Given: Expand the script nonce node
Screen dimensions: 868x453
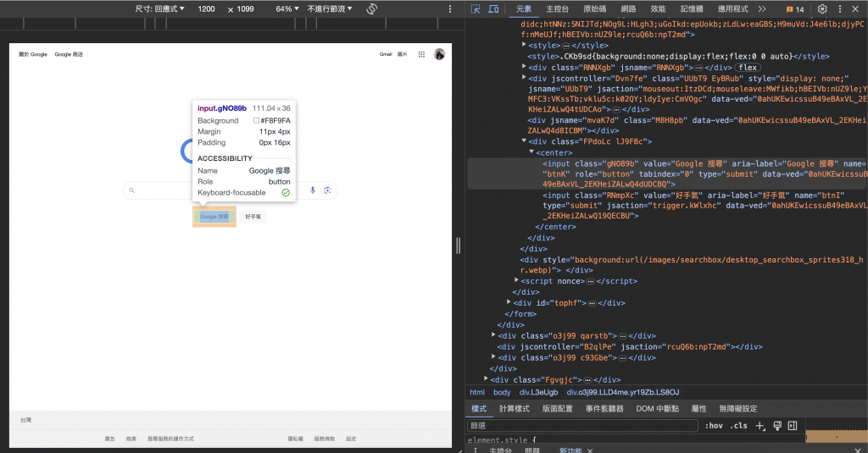Looking at the screenshot, I should (x=516, y=280).
